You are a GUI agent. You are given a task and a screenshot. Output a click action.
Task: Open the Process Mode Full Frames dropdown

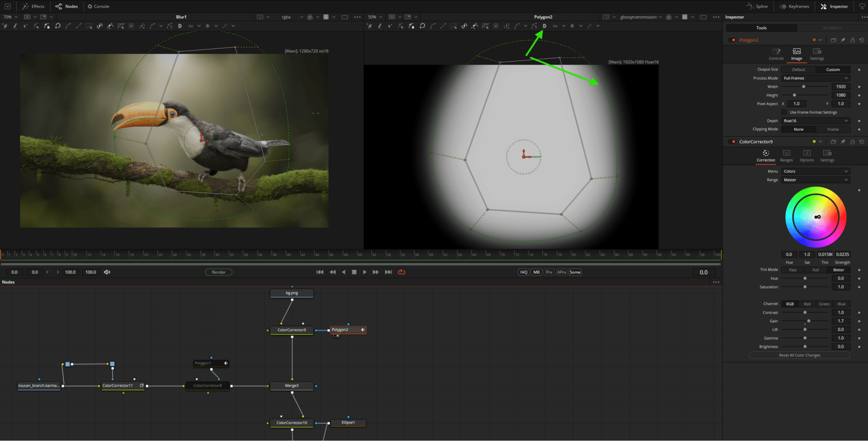click(816, 78)
